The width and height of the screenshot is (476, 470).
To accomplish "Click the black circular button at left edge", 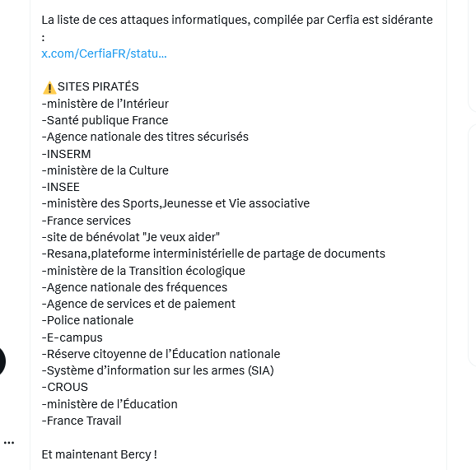I will (x=2, y=361).
